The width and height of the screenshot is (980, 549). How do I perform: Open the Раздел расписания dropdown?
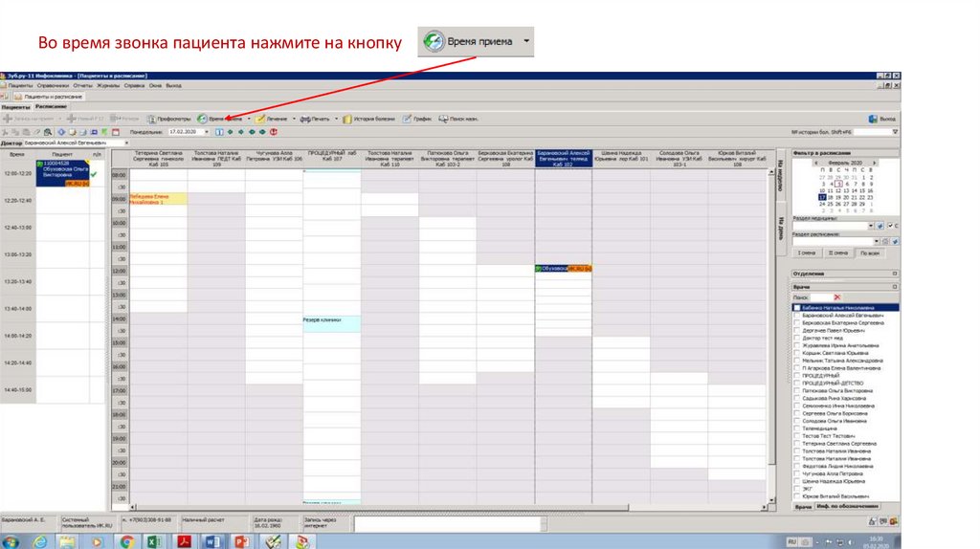(877, 241)
